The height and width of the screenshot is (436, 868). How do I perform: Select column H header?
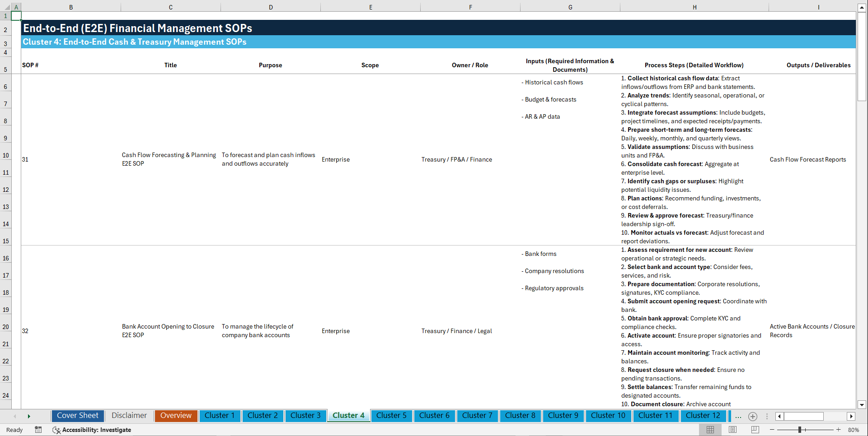[694, 7]
